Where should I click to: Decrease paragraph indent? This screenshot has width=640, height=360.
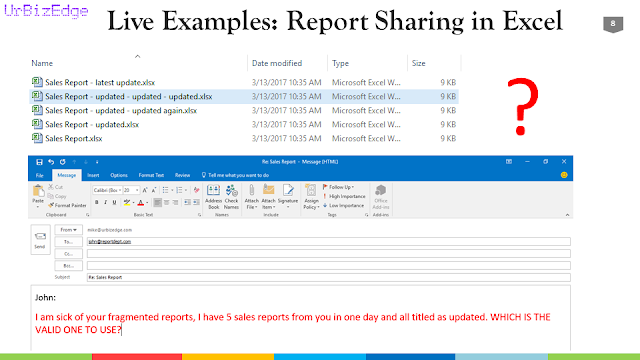pyautogui.click(x=187, y=202)
